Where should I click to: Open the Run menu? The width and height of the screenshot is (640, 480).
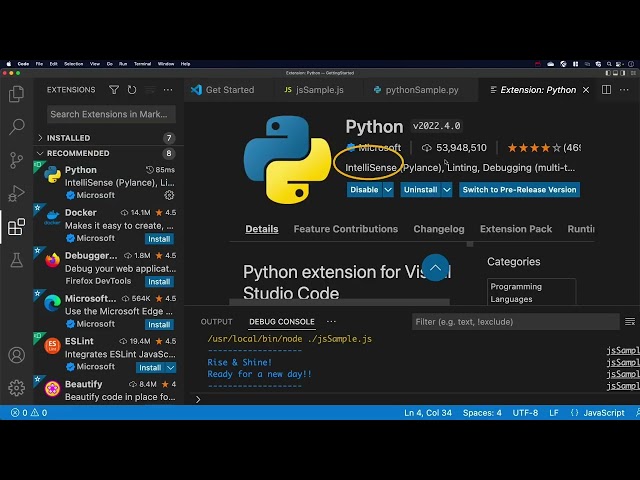click(x=123, y=64)
